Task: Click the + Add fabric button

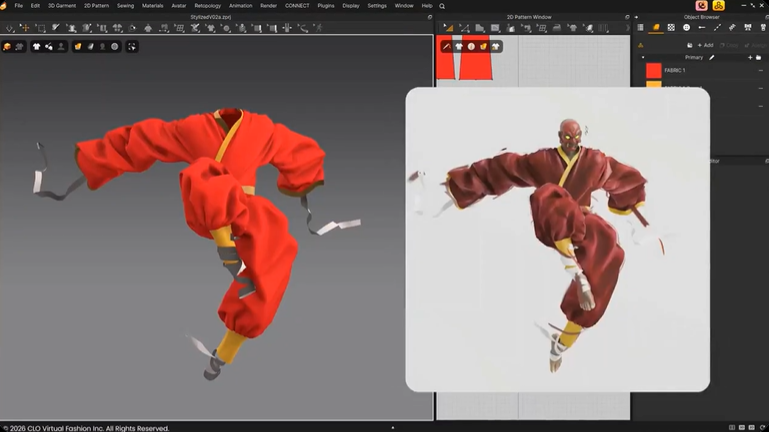Action: click(705, 45)
